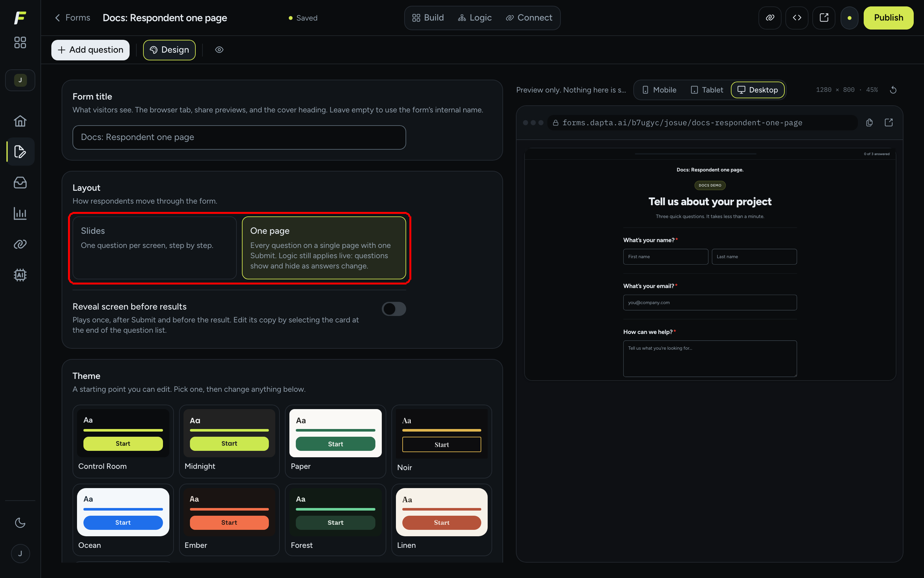Copy the preview URL icon
The height and width of the screenshot is (578, 924).
869,122
